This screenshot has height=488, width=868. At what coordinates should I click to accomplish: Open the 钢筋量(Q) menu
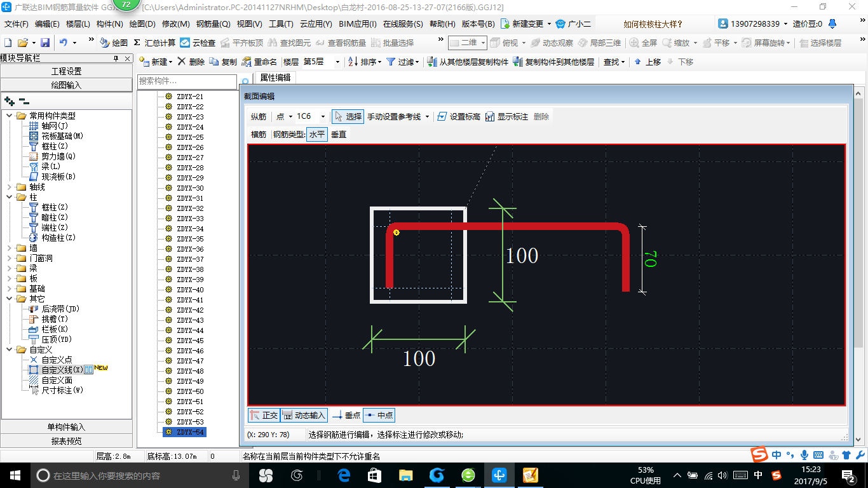[x=214, y=24]
